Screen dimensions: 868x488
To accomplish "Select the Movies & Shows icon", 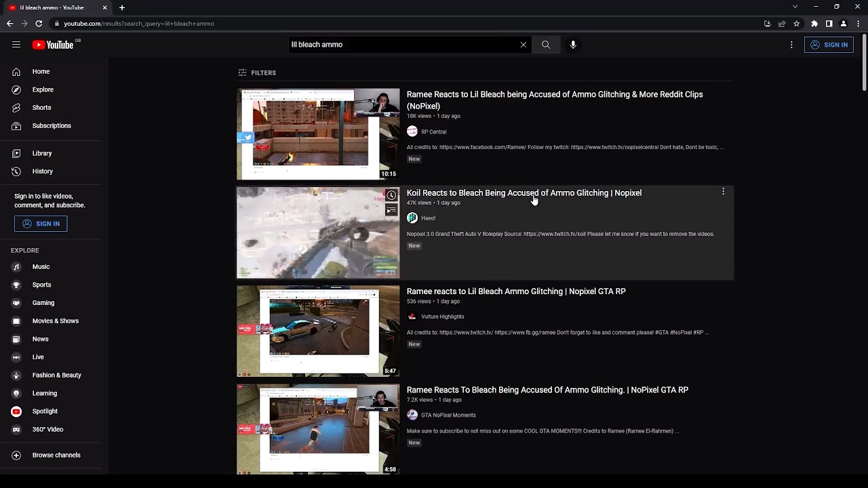I will [x=16, y=321].
